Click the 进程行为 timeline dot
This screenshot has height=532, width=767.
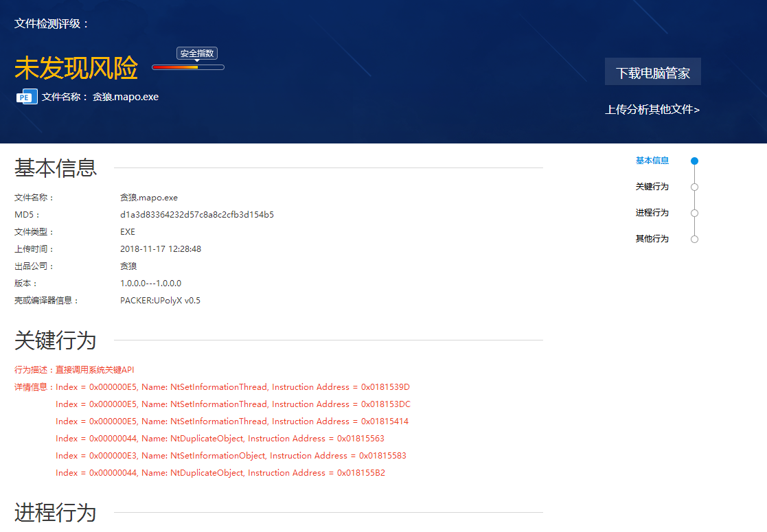[x=694, y=213]
